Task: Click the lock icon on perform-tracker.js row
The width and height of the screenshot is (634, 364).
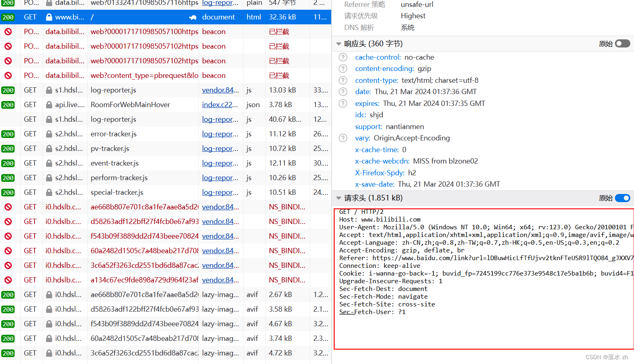Action: click(49, 178)
